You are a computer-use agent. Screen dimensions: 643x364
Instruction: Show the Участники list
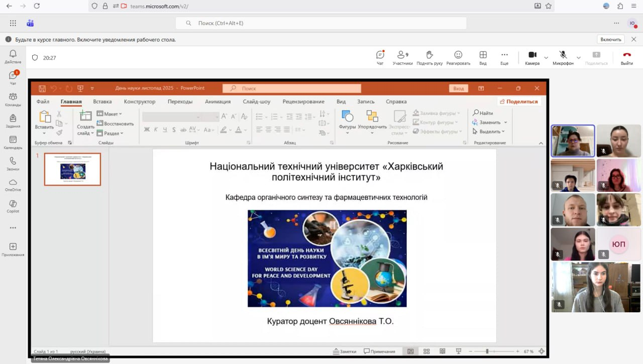coord(402,57)
